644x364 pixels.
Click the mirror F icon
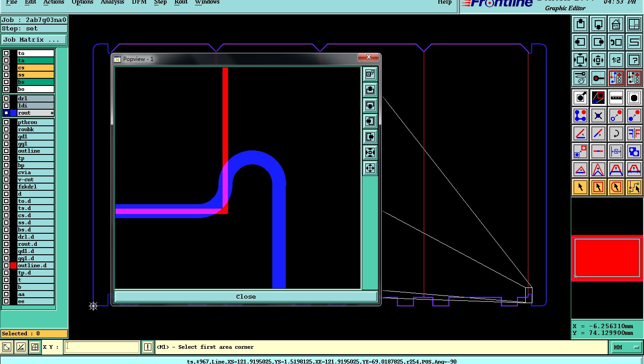(634, 133)
